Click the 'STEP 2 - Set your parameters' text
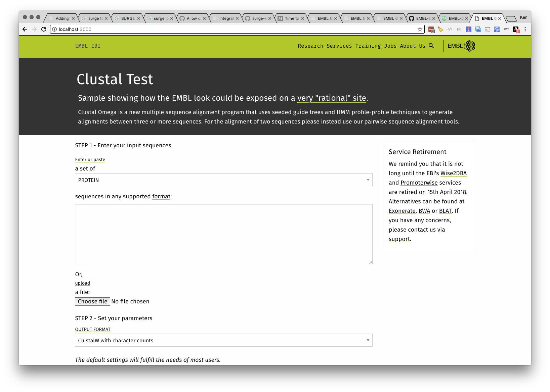 point(114,318)
